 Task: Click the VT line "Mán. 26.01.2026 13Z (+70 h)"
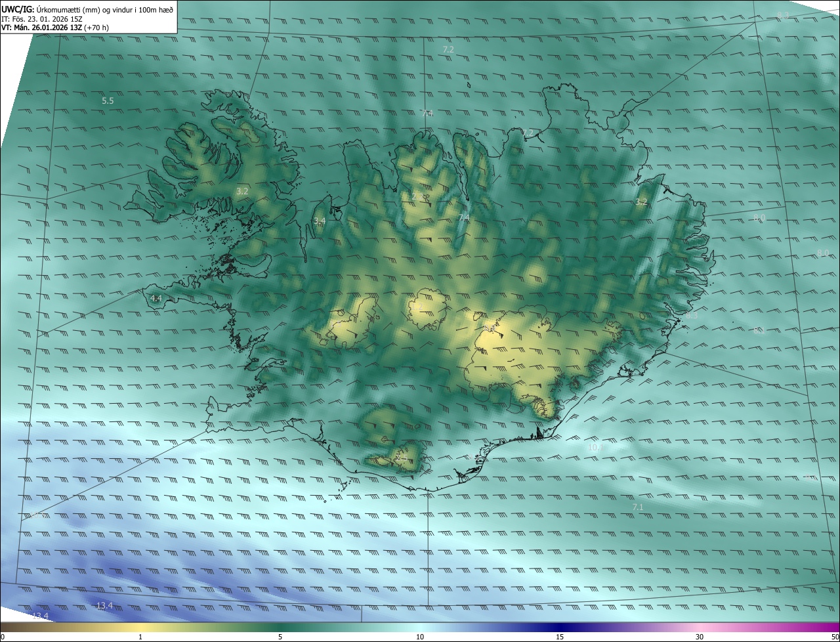(61, 28)
